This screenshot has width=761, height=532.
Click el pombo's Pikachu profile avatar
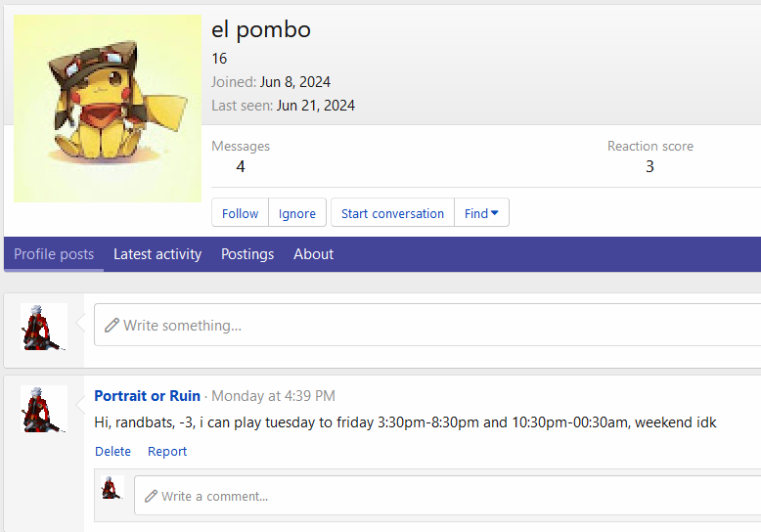(107, 109)
